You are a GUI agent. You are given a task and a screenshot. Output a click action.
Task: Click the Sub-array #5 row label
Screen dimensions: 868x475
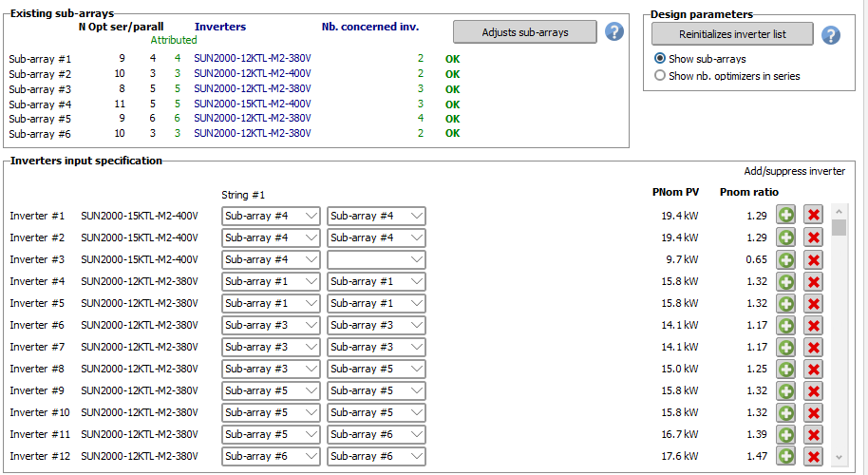pos(40,119)
